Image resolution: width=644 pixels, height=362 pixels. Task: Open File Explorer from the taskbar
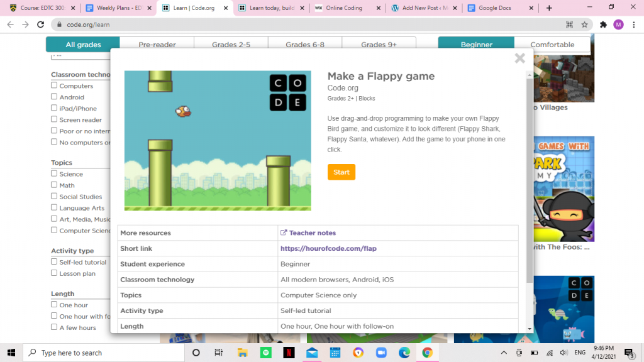[242, 353]
